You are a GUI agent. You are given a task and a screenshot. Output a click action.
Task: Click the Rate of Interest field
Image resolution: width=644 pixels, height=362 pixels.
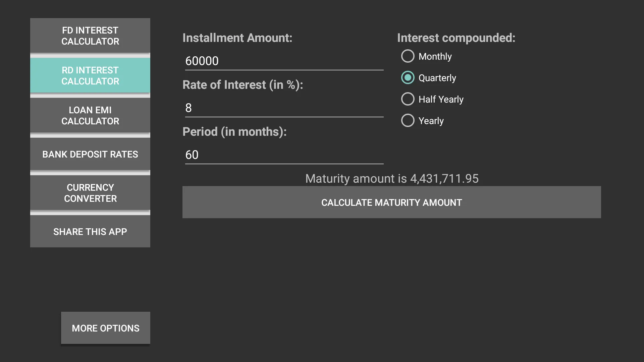click(x=284, y=108)
